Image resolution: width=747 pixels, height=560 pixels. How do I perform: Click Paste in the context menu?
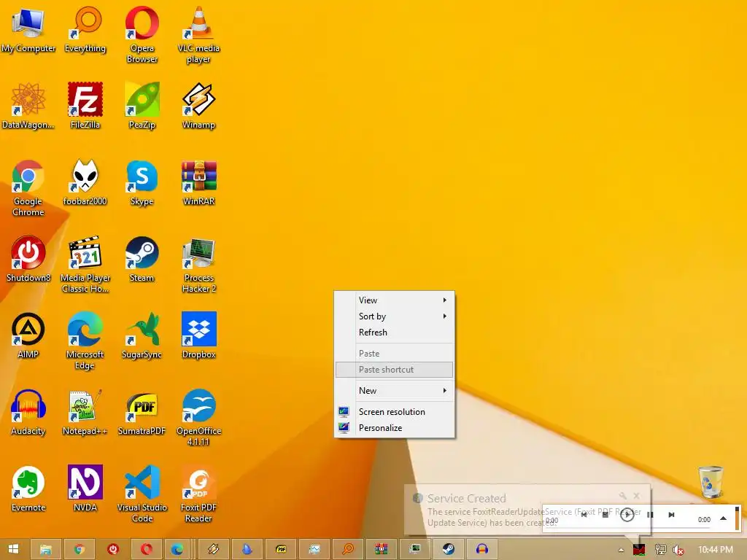point(395,354)
